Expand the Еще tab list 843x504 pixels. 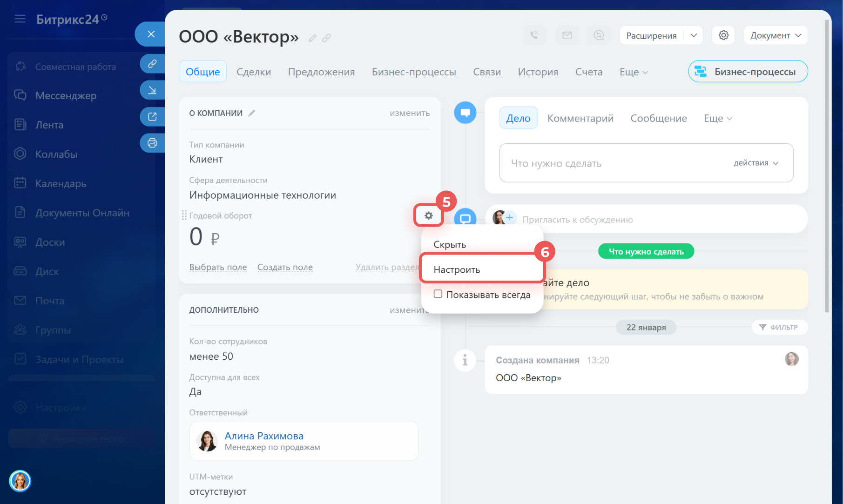coord(633,72)
